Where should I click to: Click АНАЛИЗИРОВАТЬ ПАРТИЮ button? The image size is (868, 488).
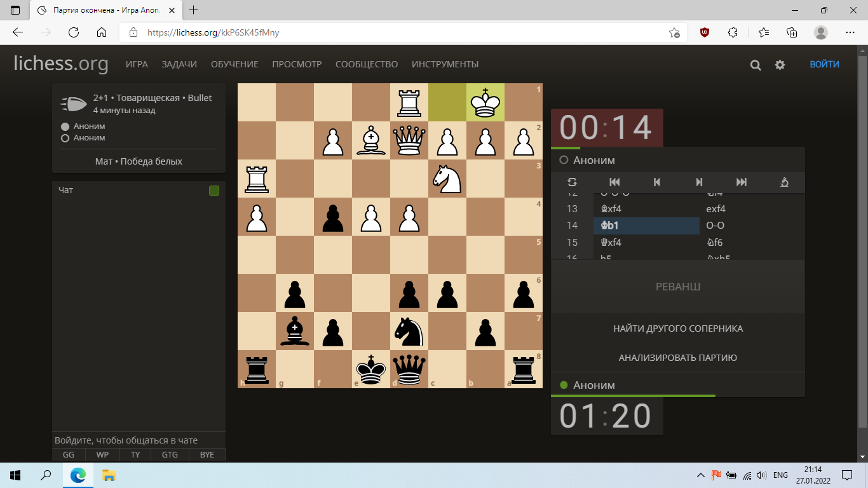[x=677, y=358]
